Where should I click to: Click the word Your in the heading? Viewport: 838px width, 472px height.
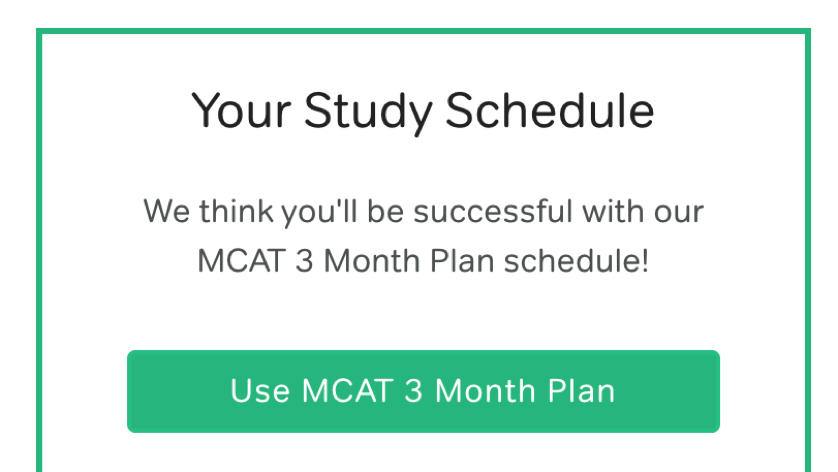(242, 110)
